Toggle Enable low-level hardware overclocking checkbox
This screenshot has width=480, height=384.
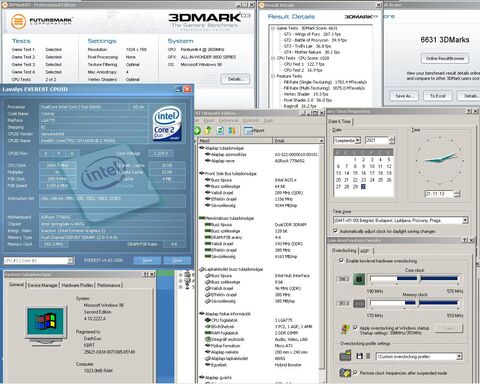point(341,261)
